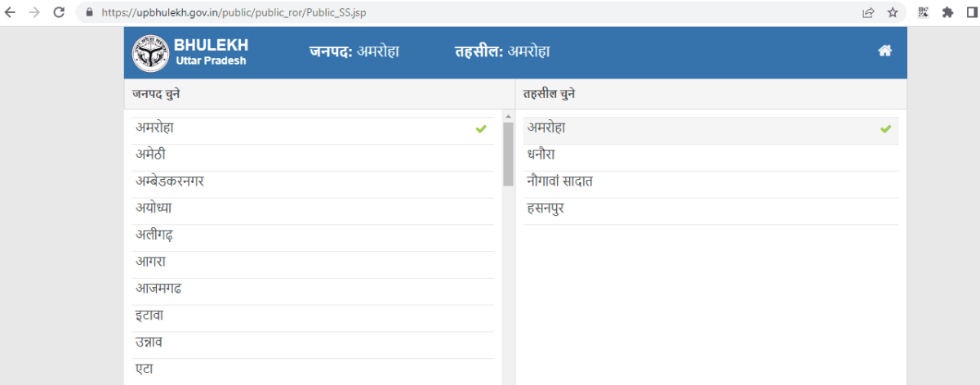980x385 pixels.
Task: Click green checkmark beside अमरोहा tehsil
Action: (886, 129)
